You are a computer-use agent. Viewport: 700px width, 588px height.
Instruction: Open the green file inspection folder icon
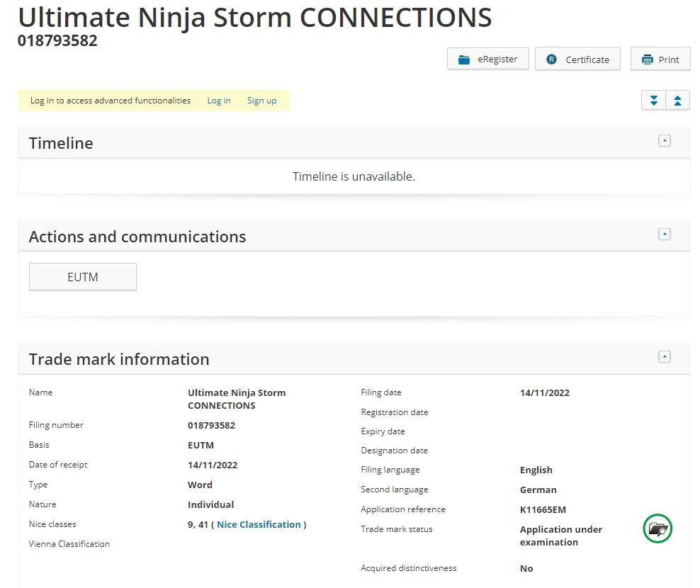pyautogui.click(x=657, y=529)
